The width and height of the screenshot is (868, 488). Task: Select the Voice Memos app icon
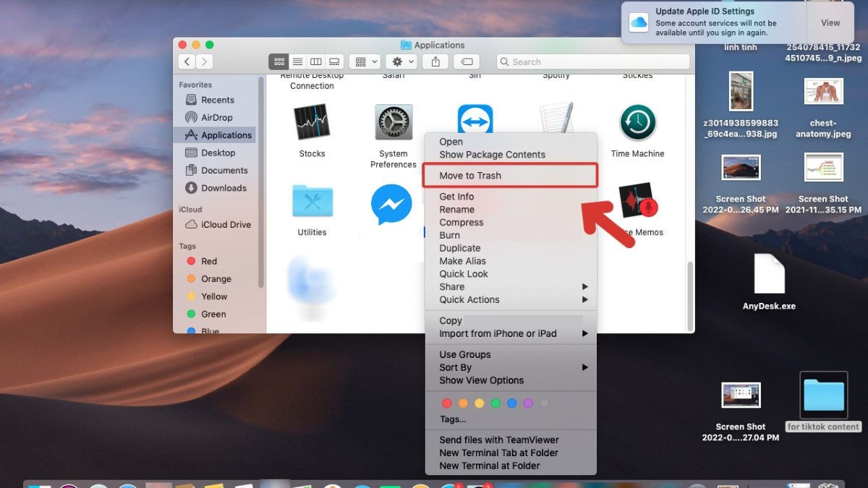(x=637, y=201)
